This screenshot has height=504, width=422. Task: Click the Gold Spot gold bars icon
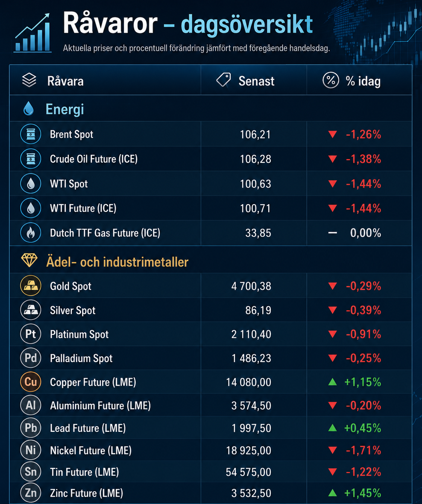click(x=30, y=286)
